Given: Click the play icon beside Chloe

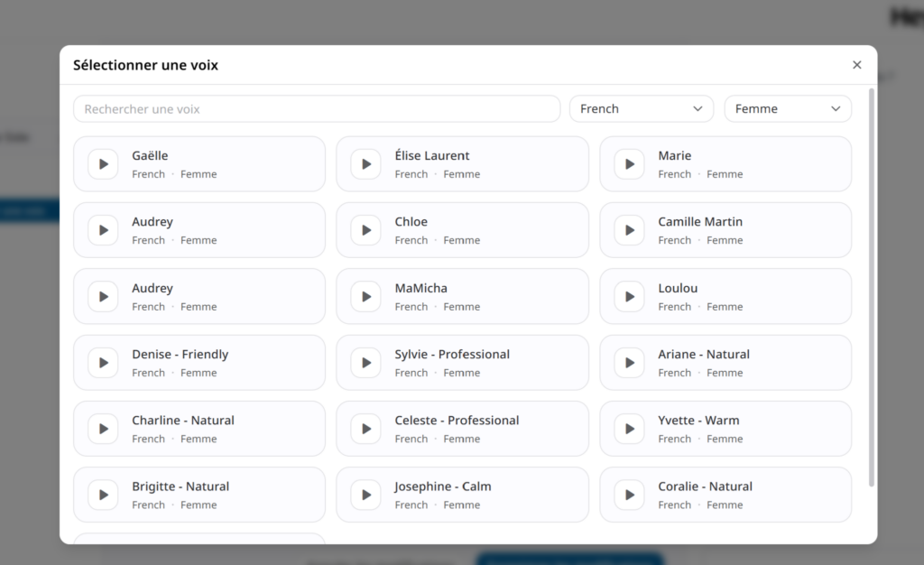Looking at the screenshot, I should 365,230.
